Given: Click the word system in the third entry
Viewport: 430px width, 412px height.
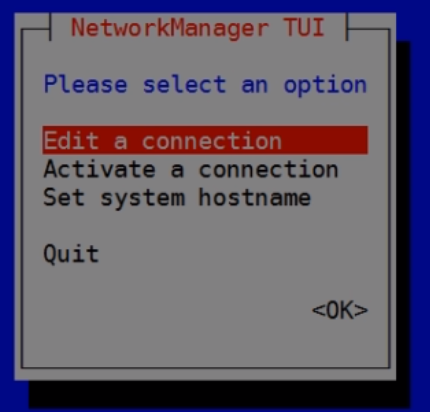Looking at the screenshot, I should pos(143,199).
